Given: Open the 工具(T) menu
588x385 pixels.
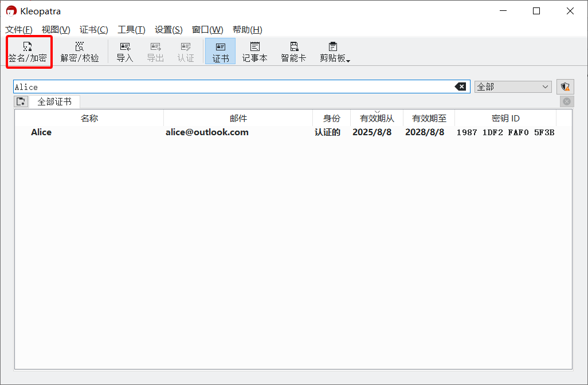Looking at the screenshot, I should [131, 30].
